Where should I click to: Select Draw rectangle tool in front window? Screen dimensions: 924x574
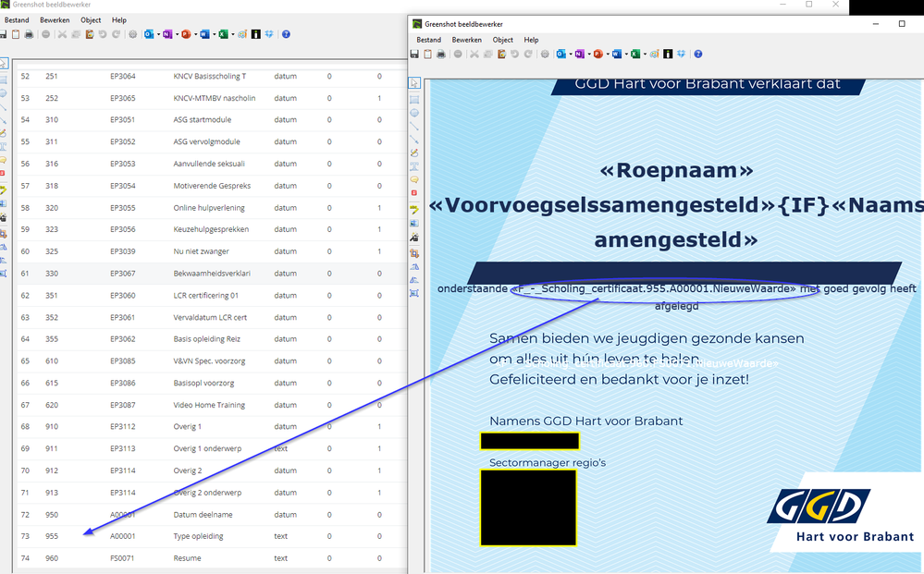pos(414,100)
